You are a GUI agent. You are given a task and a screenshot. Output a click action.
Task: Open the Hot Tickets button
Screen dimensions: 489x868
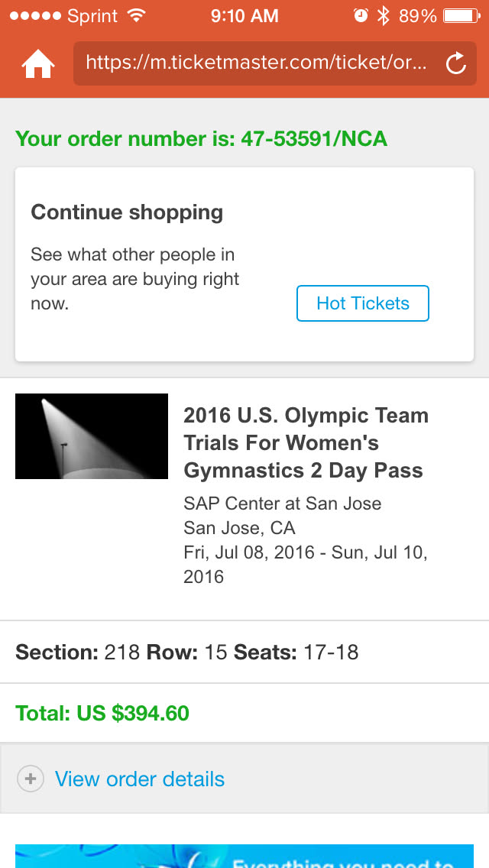point(363,303)
